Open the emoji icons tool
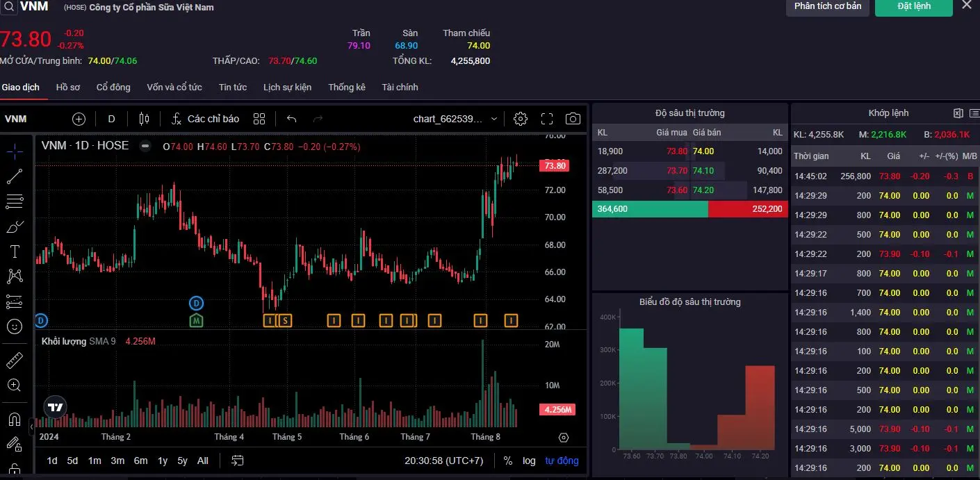The image size is (980, 480). click(x=15, y=326)
